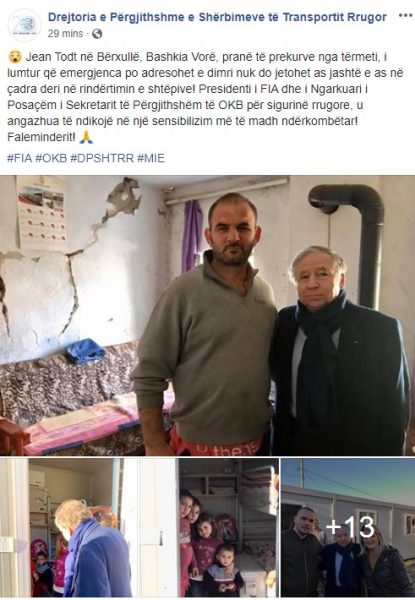
Task: Click the surprised face emoji in caption
Action: point(14,57)
